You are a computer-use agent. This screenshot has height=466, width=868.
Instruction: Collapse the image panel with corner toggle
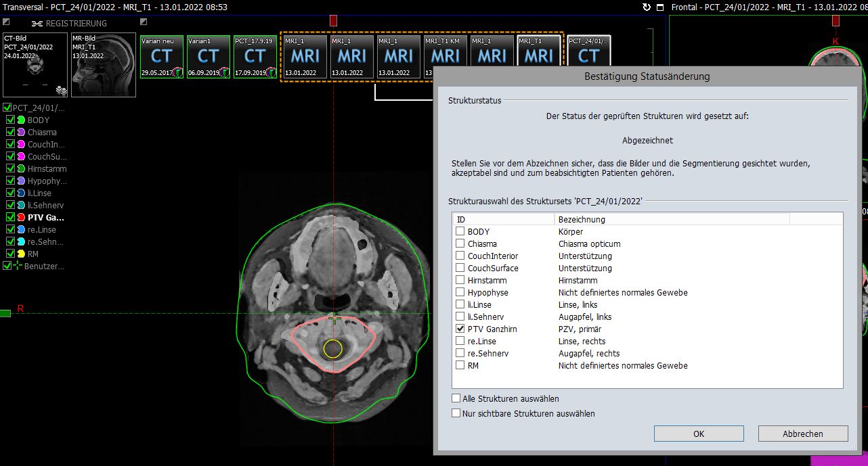[x=6, y=22]
